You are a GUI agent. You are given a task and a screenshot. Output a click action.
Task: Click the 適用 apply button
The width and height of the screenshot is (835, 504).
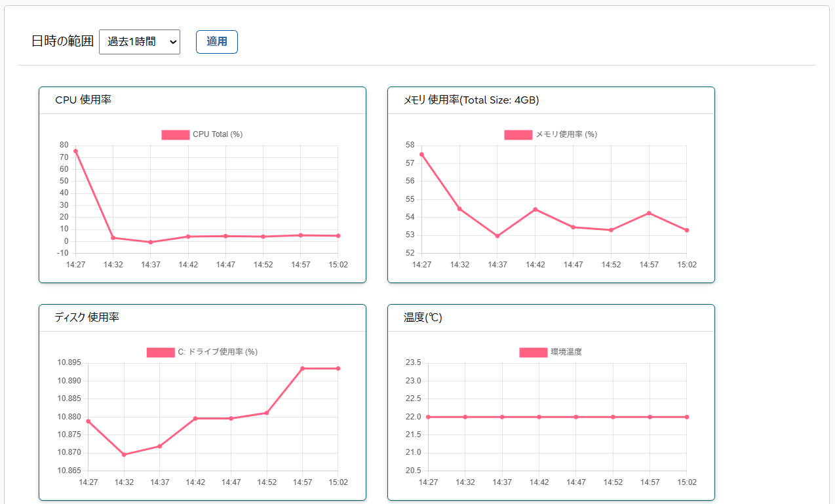217,41
